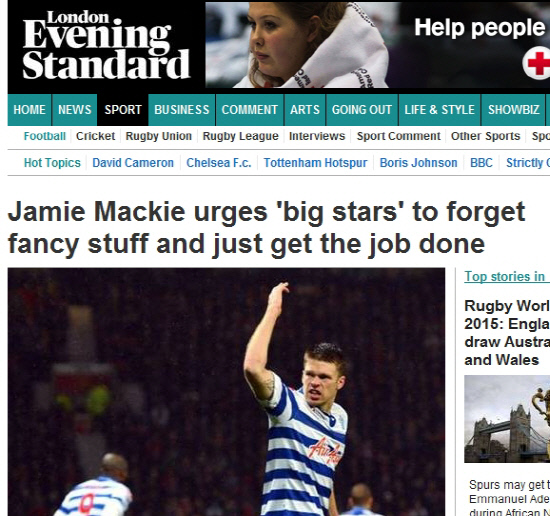Image resolution: width=550 pixels, height=516 pixels.
Task: Follow the David Cameron hot topic link
Action: (x=133, y=163)
